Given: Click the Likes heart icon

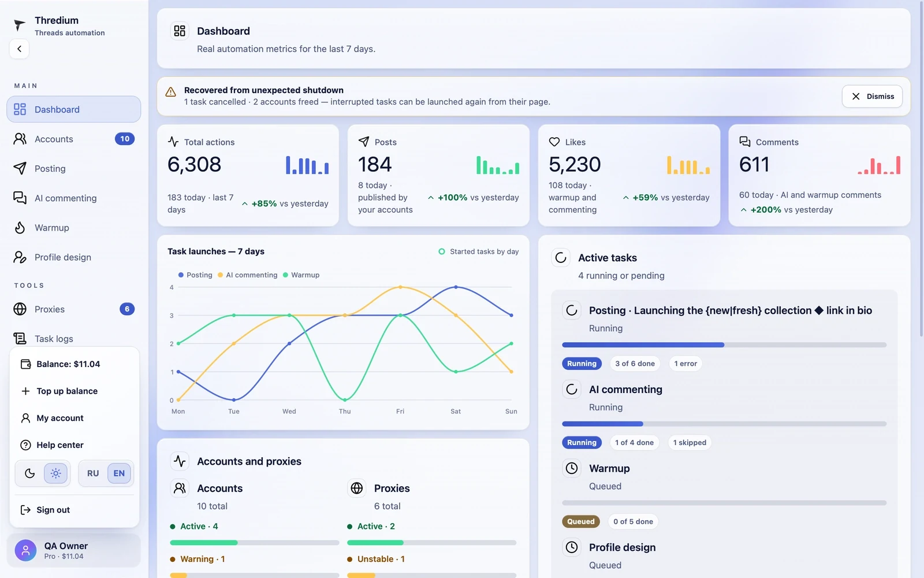Looking at the screenshot, I should [x=554, y=142].
